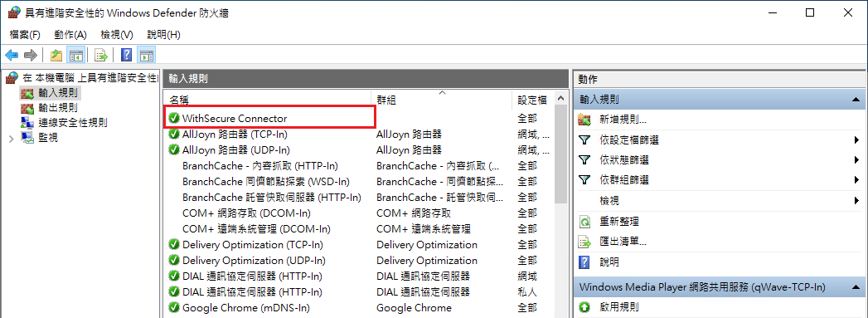The width and height of the screenshot is (868, 318).
Task: Open the 動作(A) menu
Action: click(x=70, y=34)
